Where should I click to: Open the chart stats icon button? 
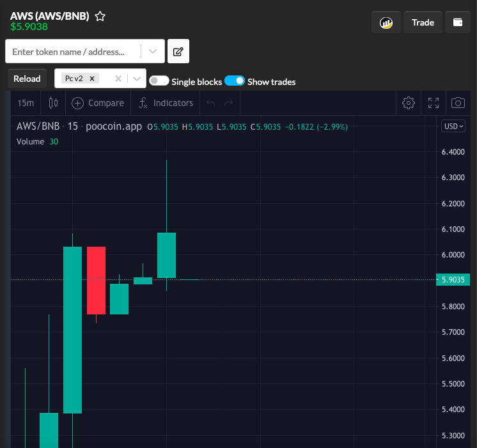pos(386,22)
